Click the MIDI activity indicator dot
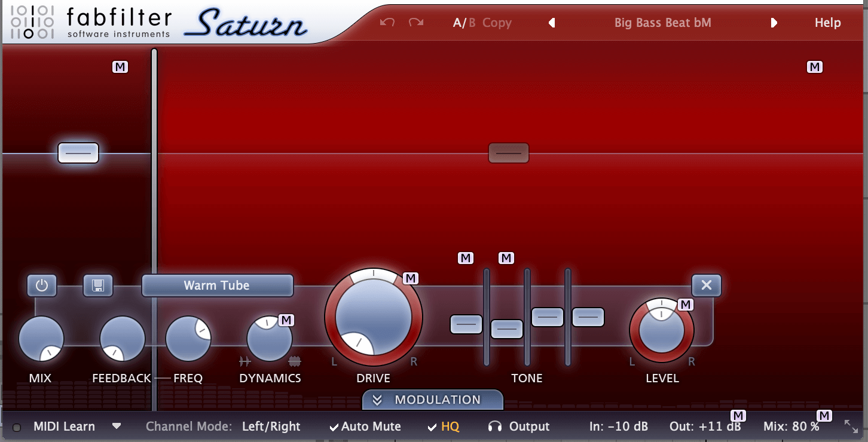Screen dimensions: 868x442 [17, 427]
